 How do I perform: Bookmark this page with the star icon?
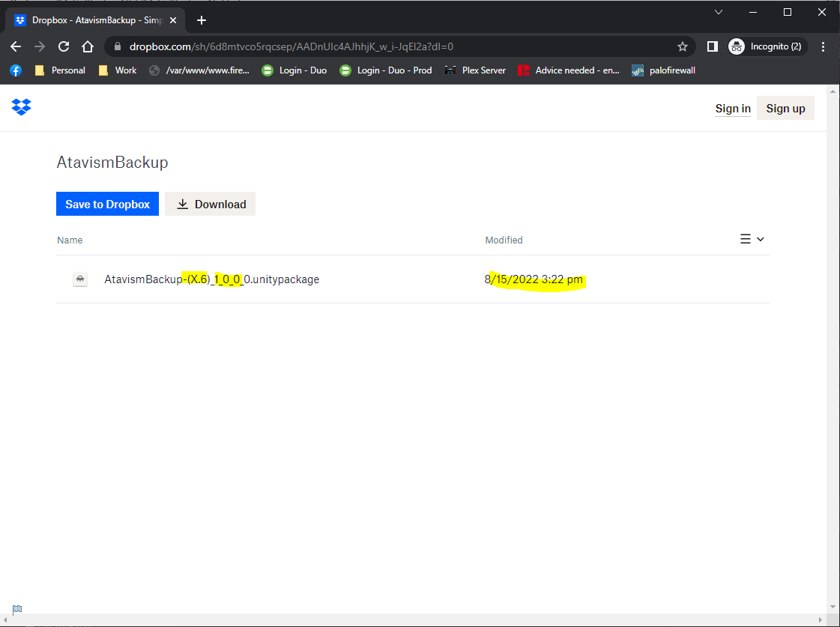click(682, 46)
